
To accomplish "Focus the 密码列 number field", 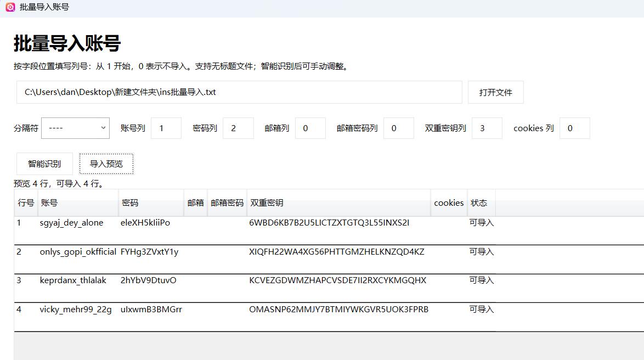I will pyautogui.click(x=238, y=128).
